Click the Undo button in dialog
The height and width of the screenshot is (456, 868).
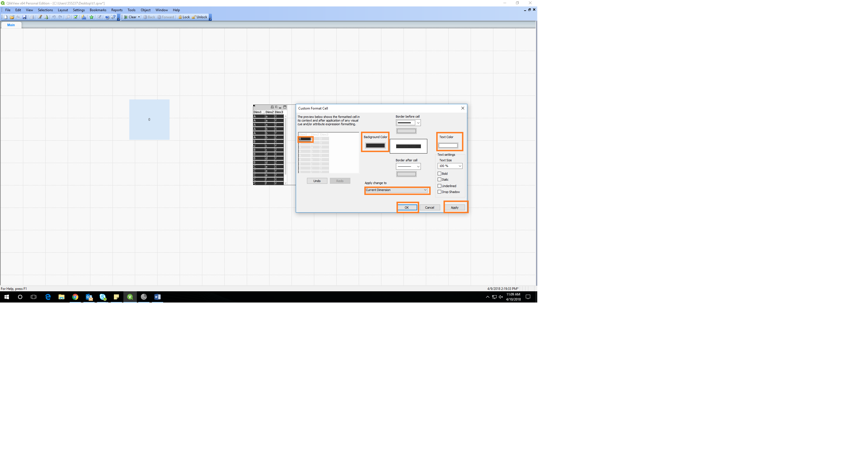[x=317, y=181]
